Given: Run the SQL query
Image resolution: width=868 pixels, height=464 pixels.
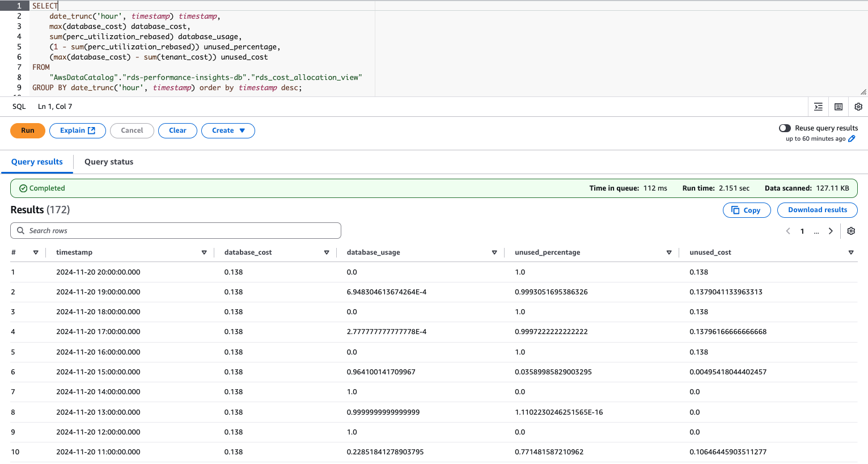Looking at the screenshot, I should (27, 130).
